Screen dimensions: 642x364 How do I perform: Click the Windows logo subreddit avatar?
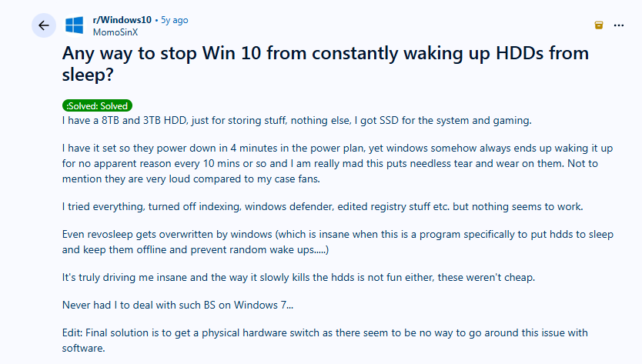[75, 25]
